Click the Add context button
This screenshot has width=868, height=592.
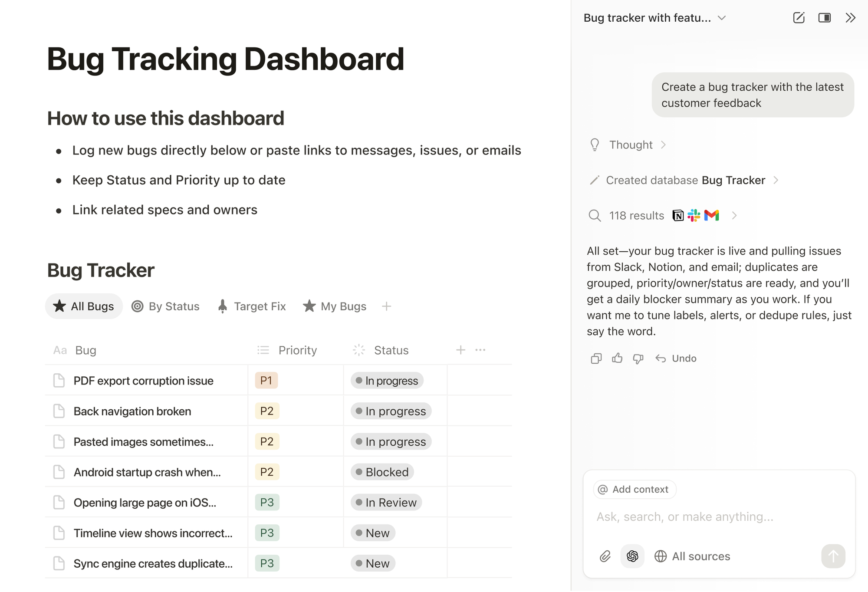(x=634, y=489)
